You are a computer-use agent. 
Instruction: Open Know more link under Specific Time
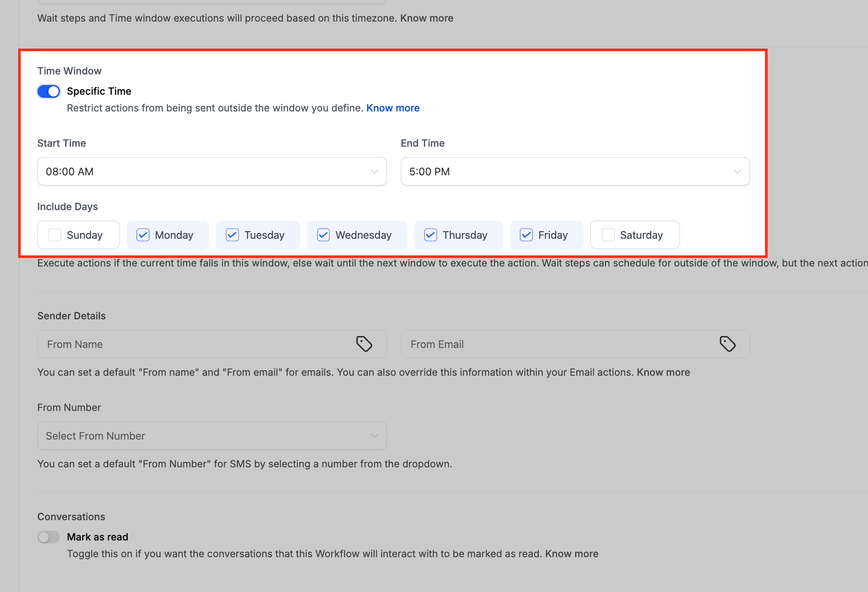(x=393, y=108)
